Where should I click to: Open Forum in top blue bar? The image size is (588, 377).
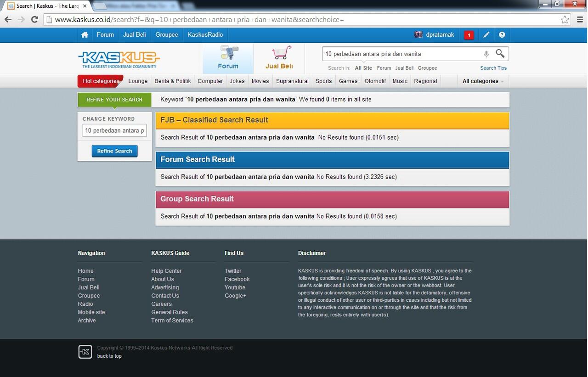tap(105, 35)
